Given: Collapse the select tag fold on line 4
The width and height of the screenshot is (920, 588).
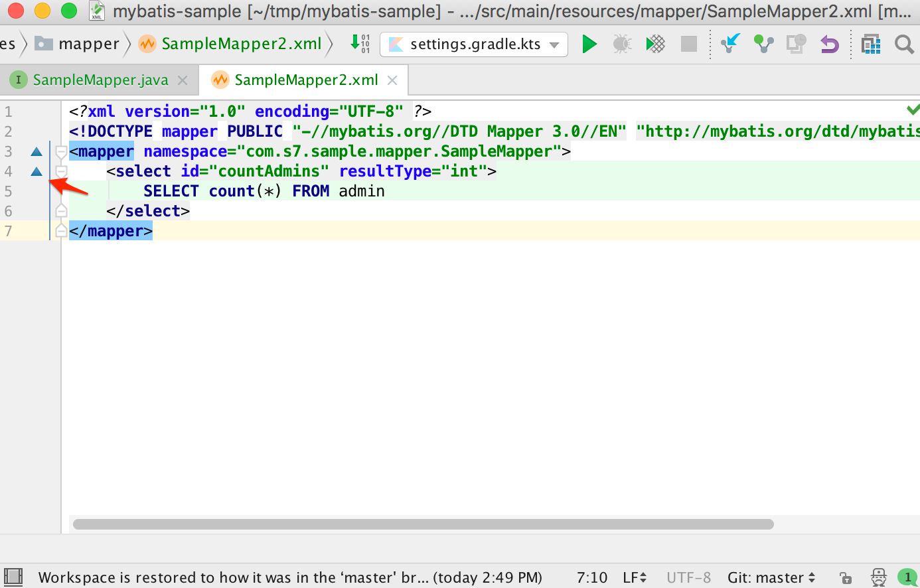Looking at the screenshot, I should 61,172.
